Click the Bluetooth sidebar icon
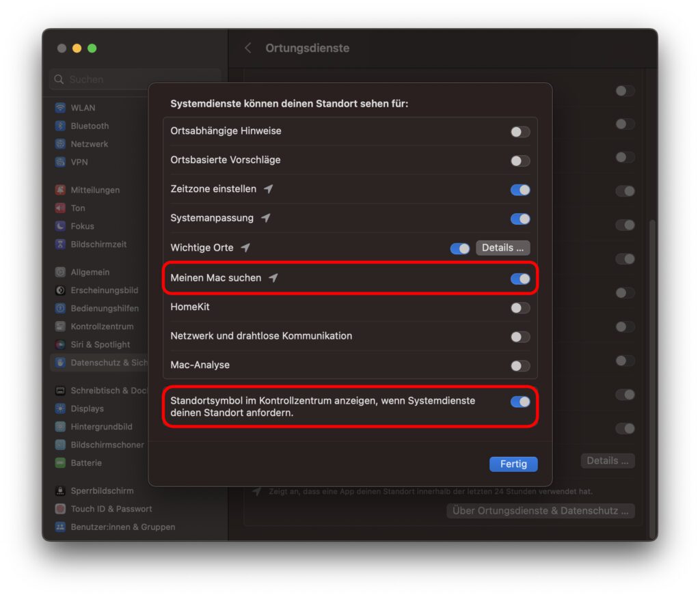The width and height of the screenshot is (700, 597). coord(60,126)
